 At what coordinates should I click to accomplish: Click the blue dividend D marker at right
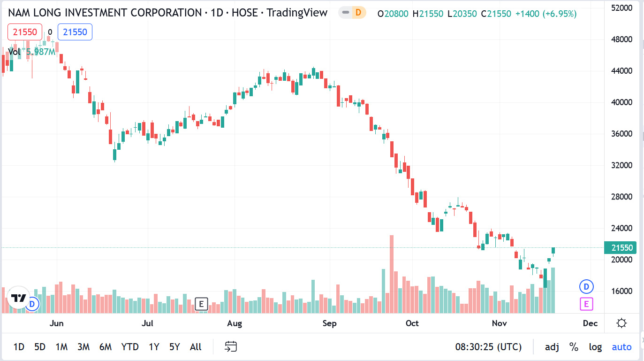(586, 286)
